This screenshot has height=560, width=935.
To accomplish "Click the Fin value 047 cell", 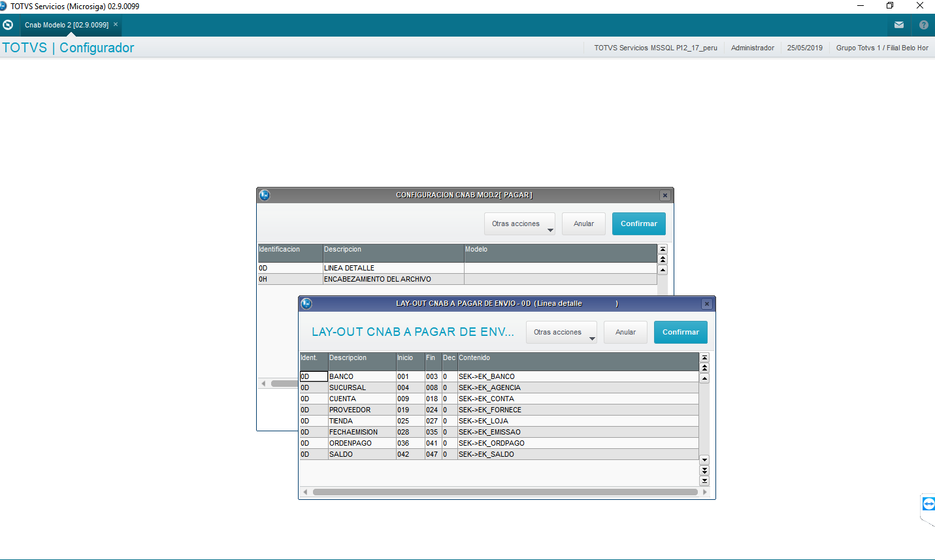I will 433,454.
